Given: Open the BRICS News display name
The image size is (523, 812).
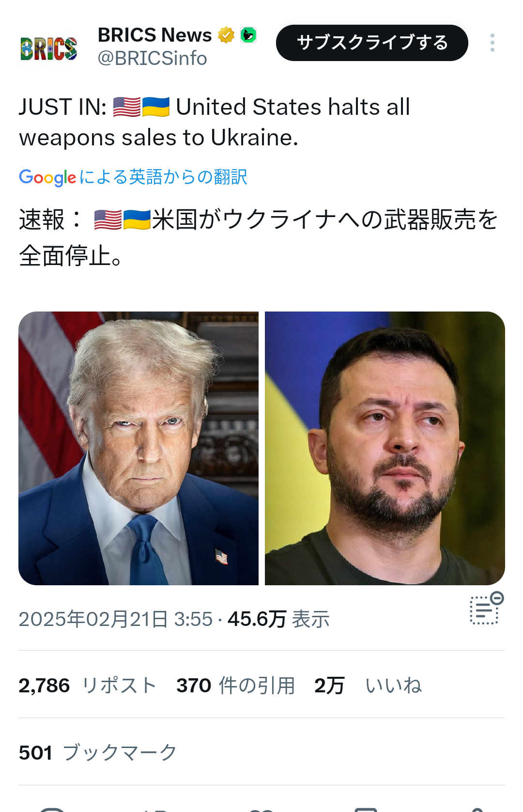Looking at the screenshot, I should [x=155, y=35].
